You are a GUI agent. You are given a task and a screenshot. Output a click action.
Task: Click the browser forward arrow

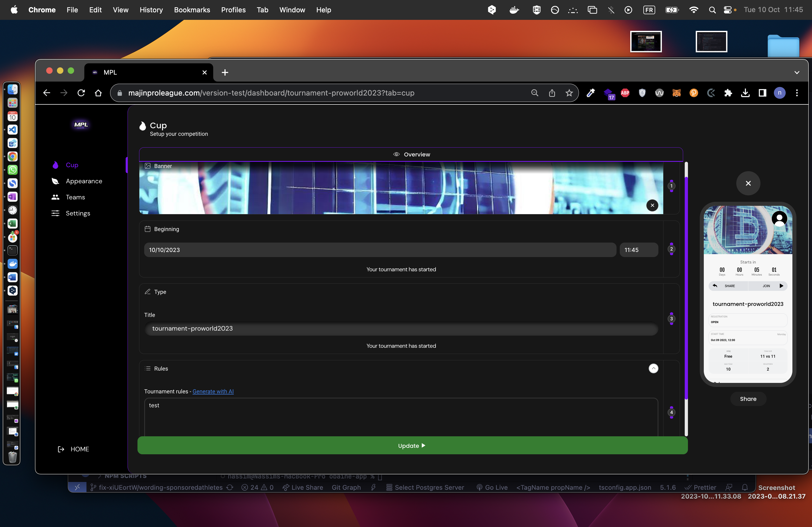pyautogui.click(x=64, y=93)
